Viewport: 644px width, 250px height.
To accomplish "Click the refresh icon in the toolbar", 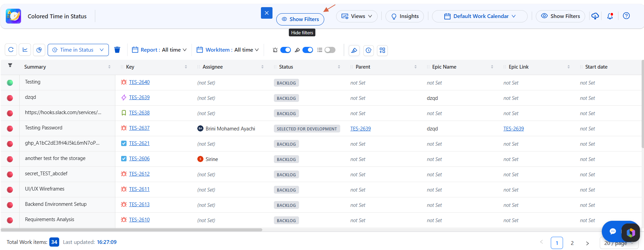I will [11, 50].
